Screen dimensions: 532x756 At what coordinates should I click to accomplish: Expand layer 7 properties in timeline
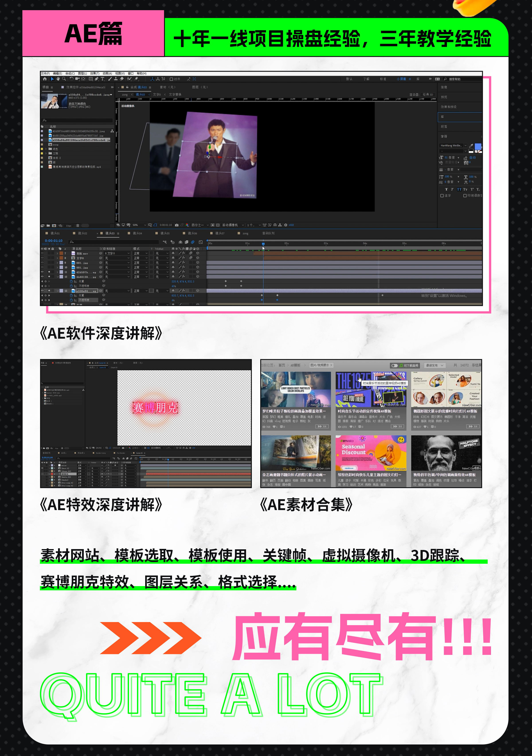(57, 253)
